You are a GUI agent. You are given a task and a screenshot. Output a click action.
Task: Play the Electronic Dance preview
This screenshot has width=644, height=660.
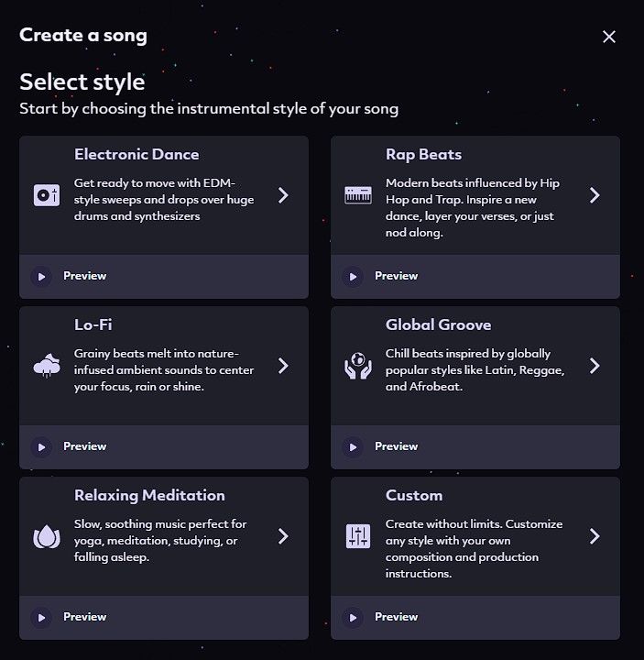(41, 276)
